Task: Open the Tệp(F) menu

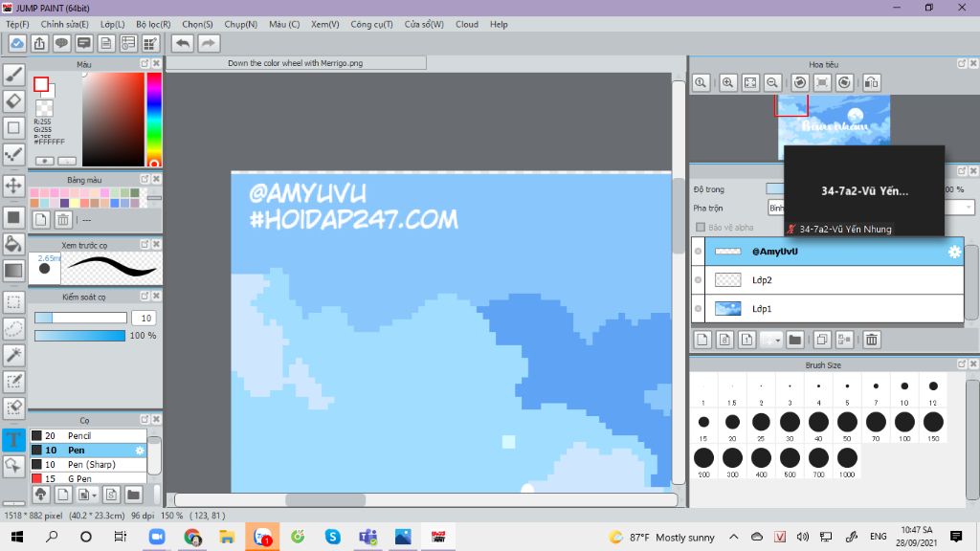Action: tap(17, 24)
